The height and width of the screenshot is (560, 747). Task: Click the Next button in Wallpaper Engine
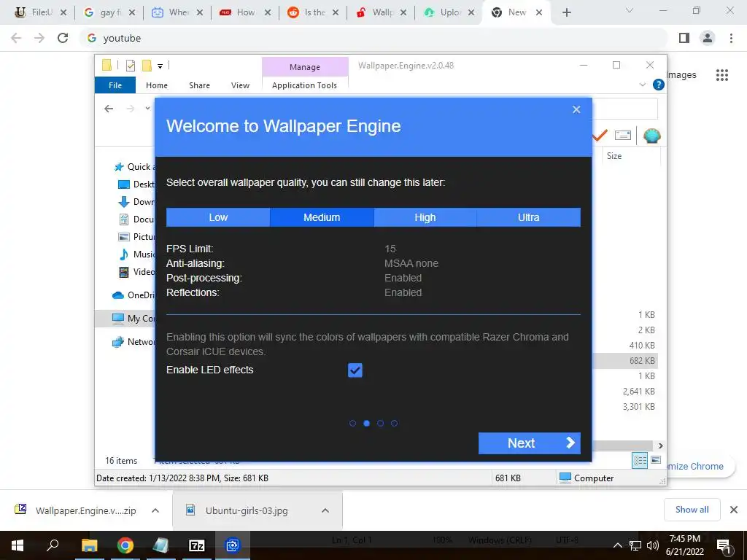pos(530,443)
